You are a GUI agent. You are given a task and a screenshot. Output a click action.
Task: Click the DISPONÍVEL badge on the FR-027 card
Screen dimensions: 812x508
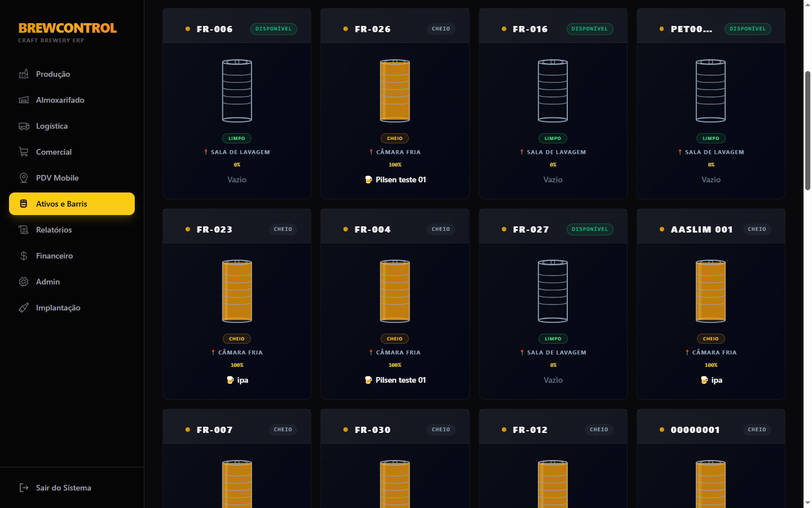point(590,229)
